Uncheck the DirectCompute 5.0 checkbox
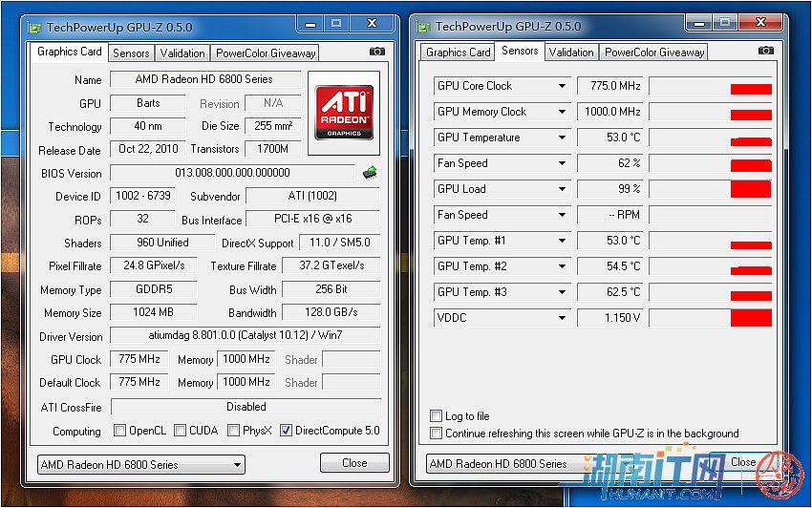Screen dimensions: 812x508 (x=286, y=431)
